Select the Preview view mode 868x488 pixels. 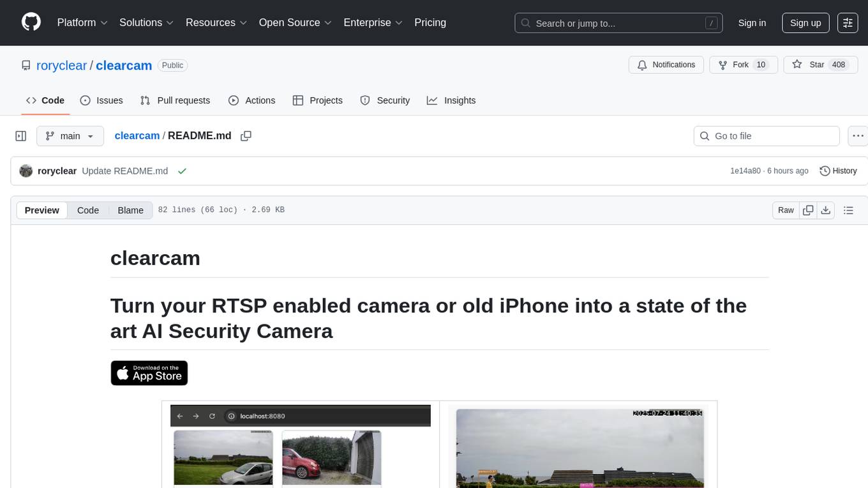(42, 210)
